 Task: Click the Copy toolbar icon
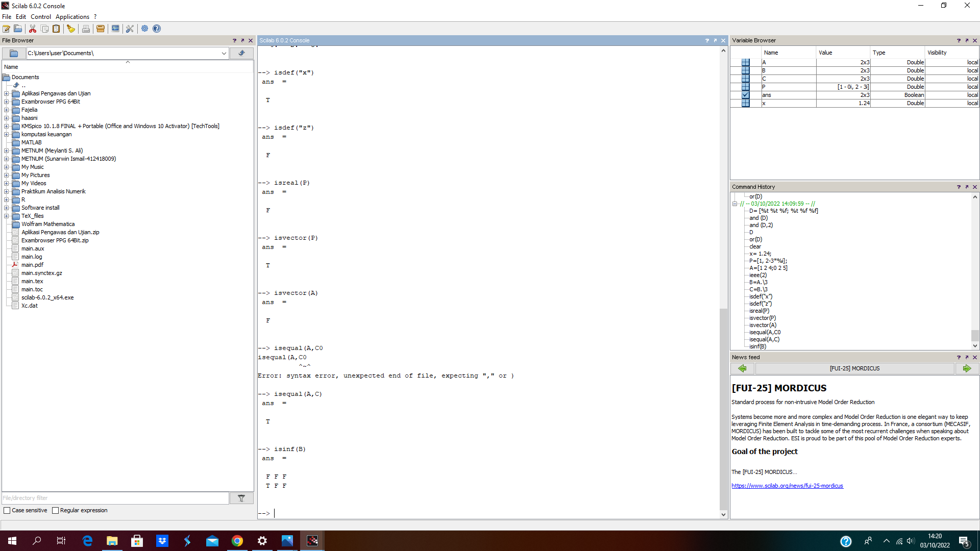(44, 29)
